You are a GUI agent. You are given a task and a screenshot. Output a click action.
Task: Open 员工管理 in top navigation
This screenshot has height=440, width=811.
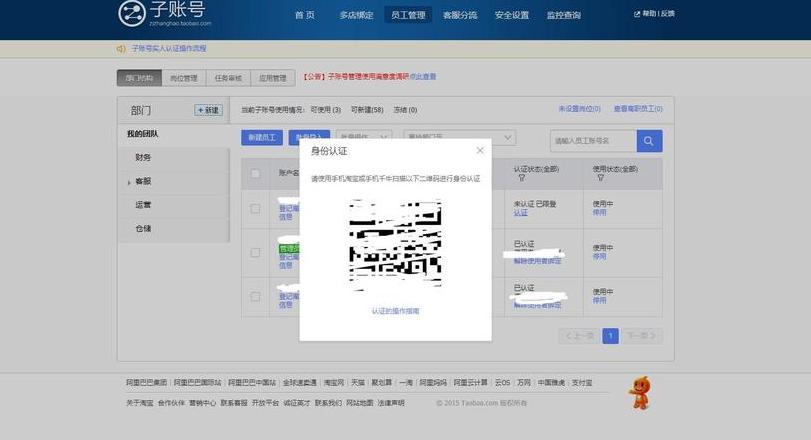(x=408, y=15)
